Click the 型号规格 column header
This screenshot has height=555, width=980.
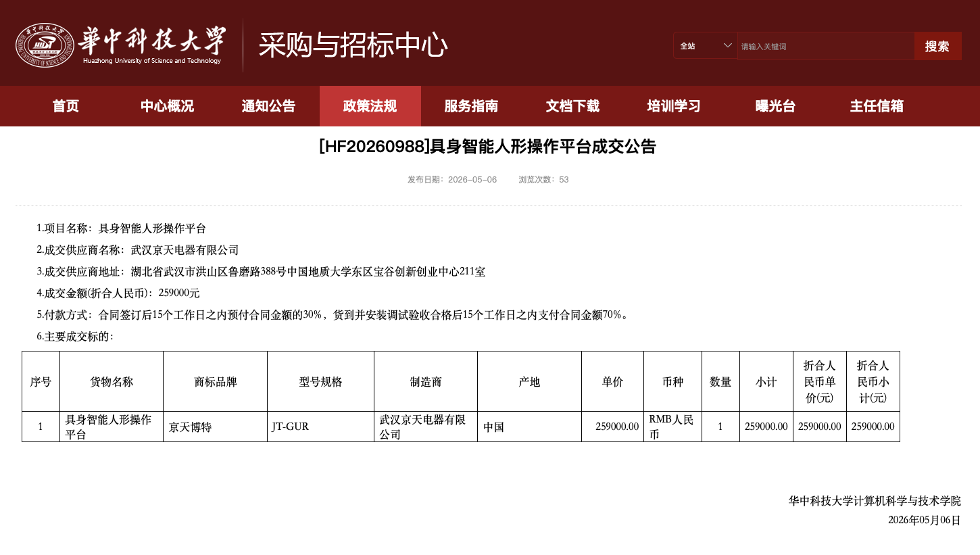pos(321,381)
